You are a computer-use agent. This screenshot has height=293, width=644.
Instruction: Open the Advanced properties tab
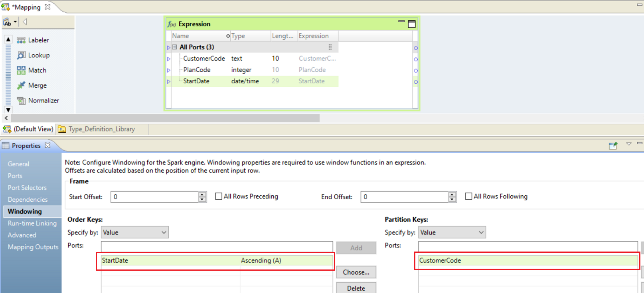coord(22,235)
